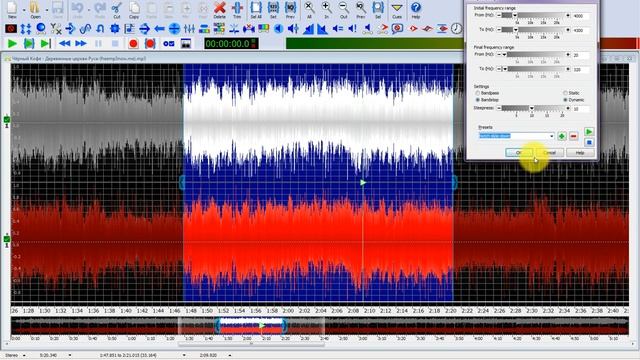Click the red Record button
The image size is (640, 360).
[x=133, y=43]
